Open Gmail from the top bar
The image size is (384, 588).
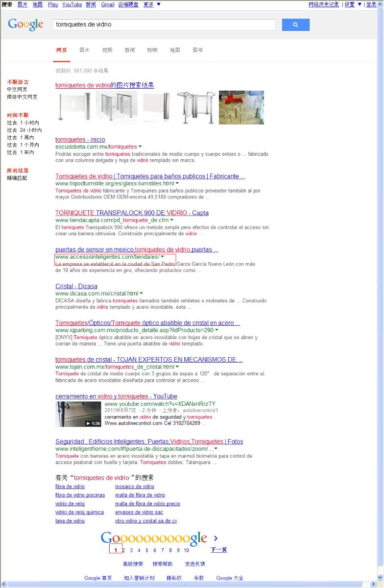click(108, 4)
